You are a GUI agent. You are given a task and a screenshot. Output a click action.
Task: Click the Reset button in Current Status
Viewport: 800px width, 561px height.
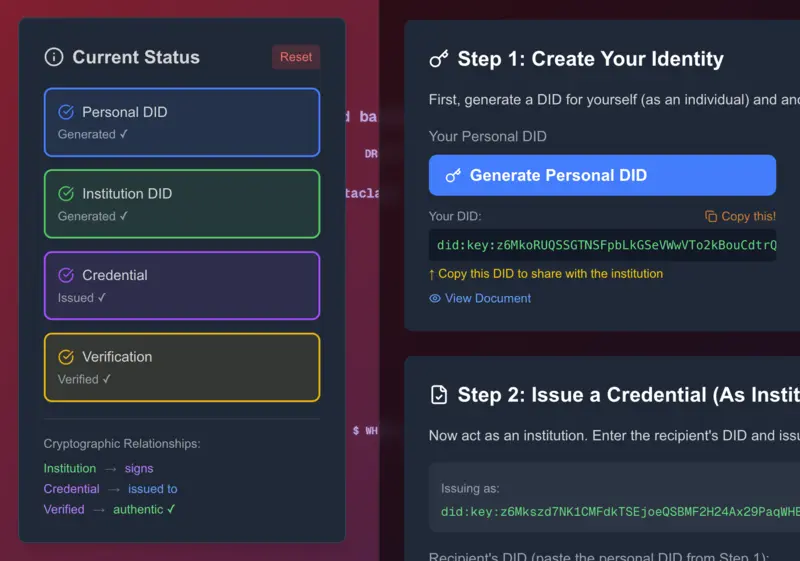click(296, 57)
